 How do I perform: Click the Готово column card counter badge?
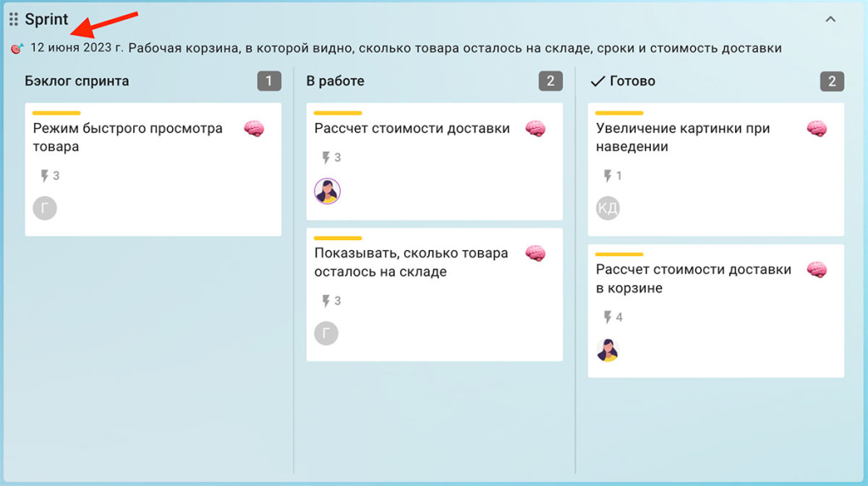click(832, 81)
